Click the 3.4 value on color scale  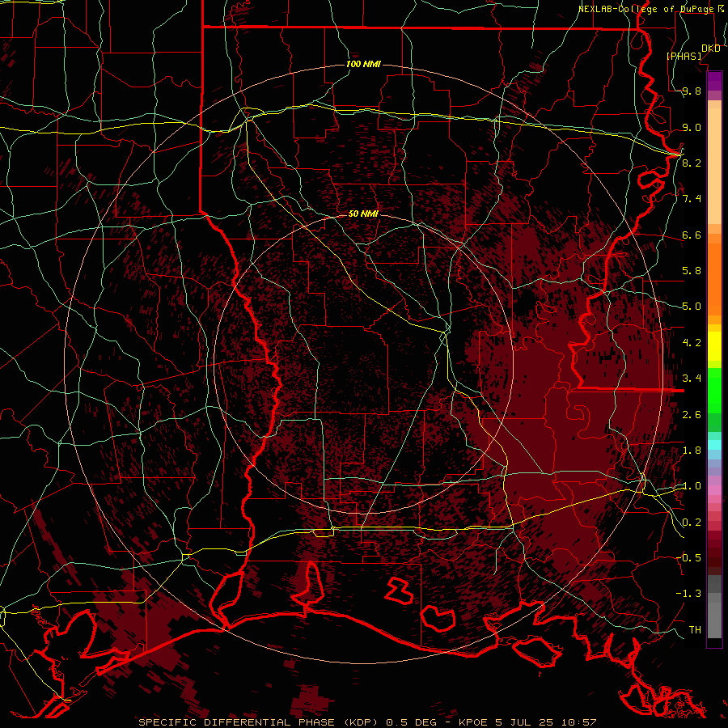[x=692, y=379]
